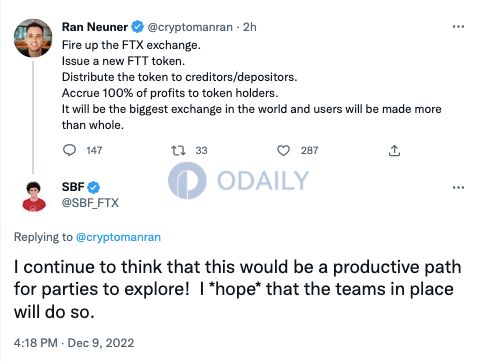
Task: Like Ran Neuner's tweet with heart icon
Action: click(x=283, y=151)
